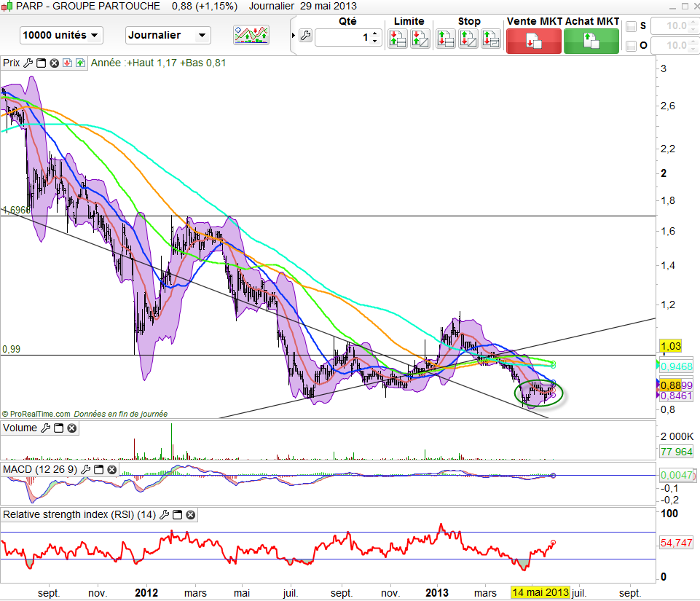Open Prix panel wrench settings
Viewport: 700px width, 601px height.
click(28, 63)
